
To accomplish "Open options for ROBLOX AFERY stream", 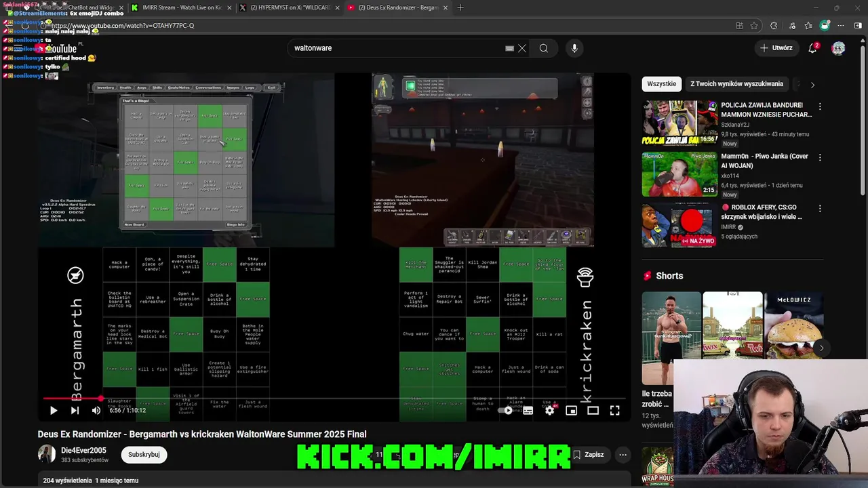I will click(820, 209).
